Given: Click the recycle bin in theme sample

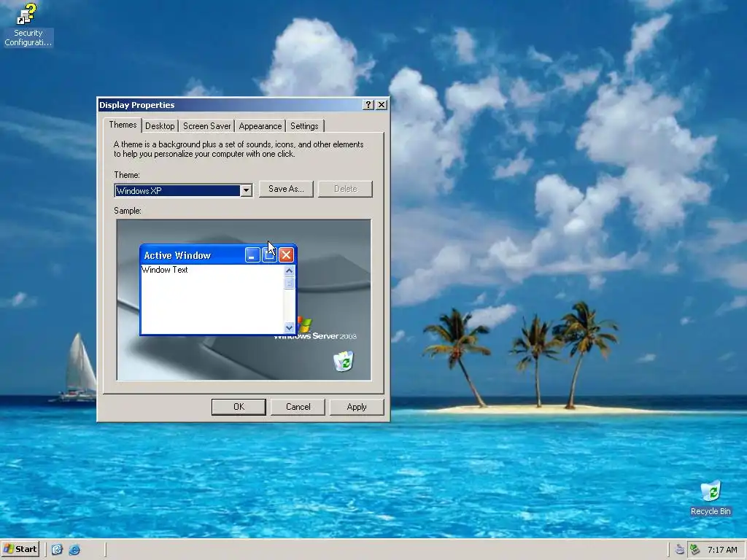Looking at the screenshot, I should coord(344,361).
